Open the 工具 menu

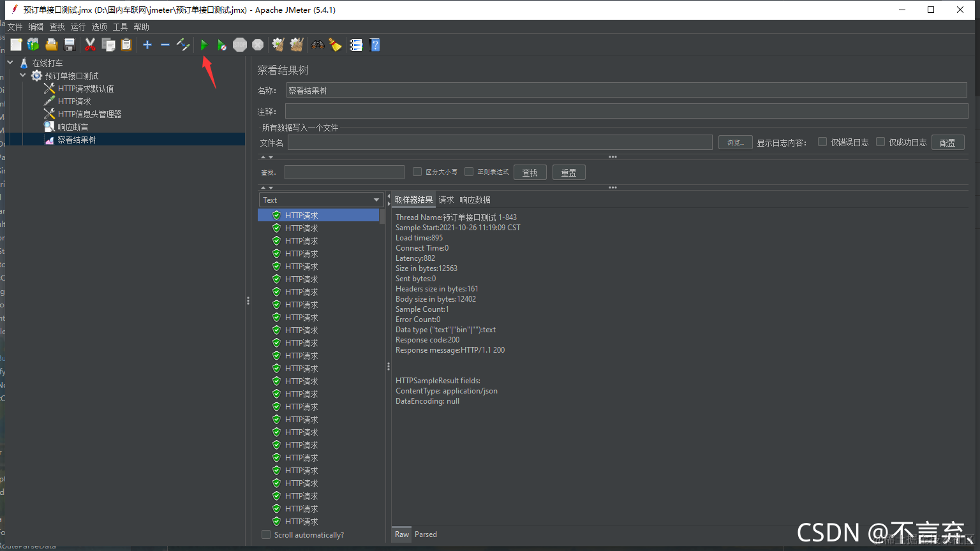120,27
